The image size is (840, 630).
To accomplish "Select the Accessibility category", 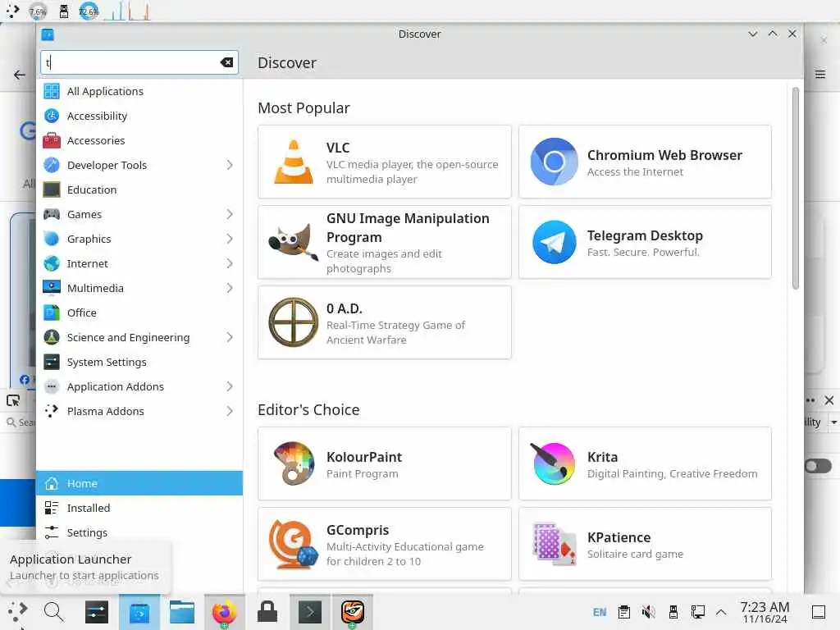I will pos(139,116).
